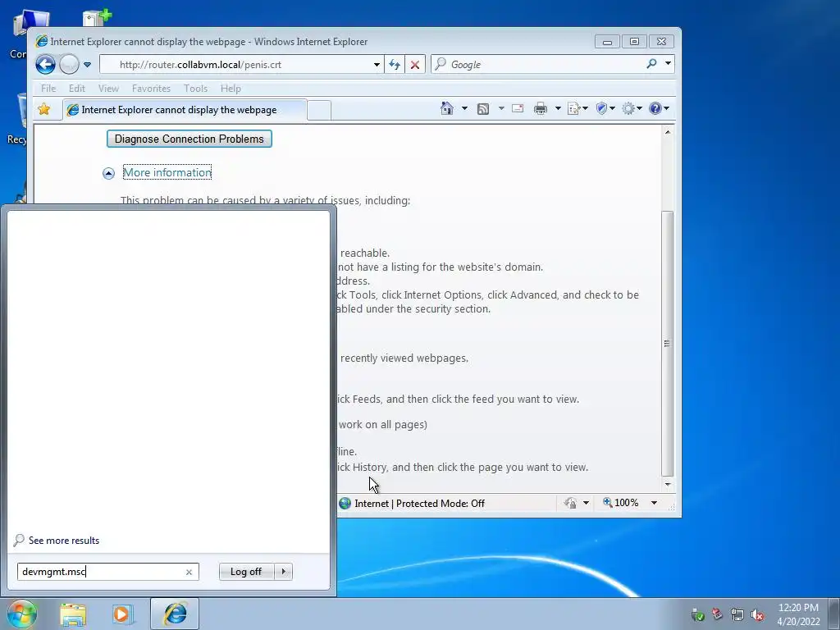Click the vertical scrollbar thumb

point(668,344)
